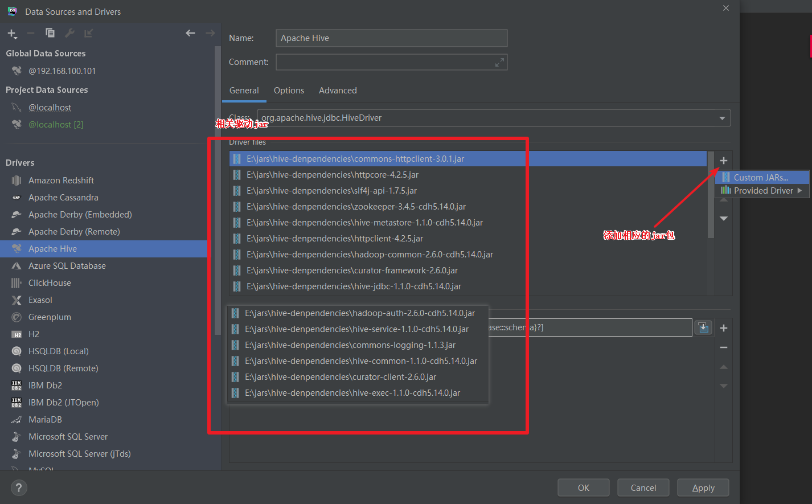This screenshot has width=812, height=504.
Task: Select slf4j-api-1.7.5.jar driver file
Action: pyautogui.click(x=468, y=191)
